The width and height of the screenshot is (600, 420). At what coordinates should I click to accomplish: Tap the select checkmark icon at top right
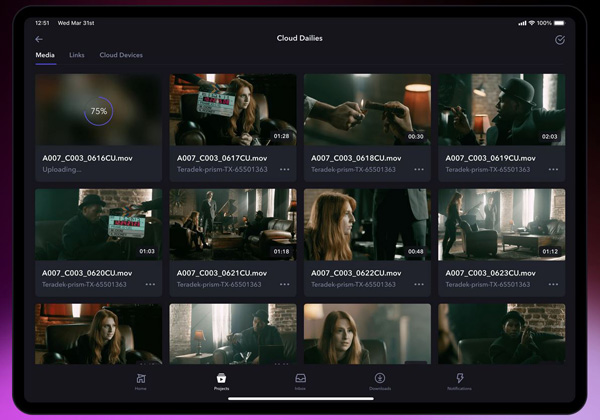[559, 39]
